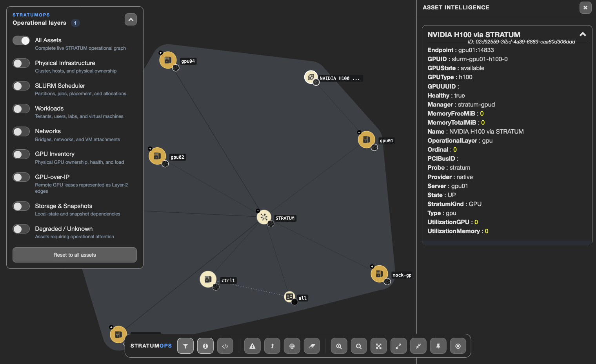Viewport: 596px width, 364px height.
Task: Click the pushpin toolbar button
Action: coord(438,346)
